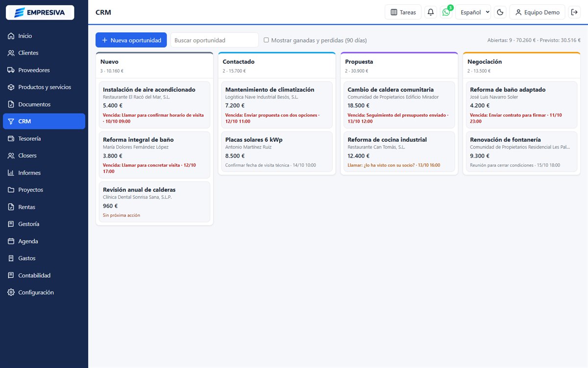The image size is (588, 368).
Task: Open Revisión anual de calderas card
Action: point(154,202)
